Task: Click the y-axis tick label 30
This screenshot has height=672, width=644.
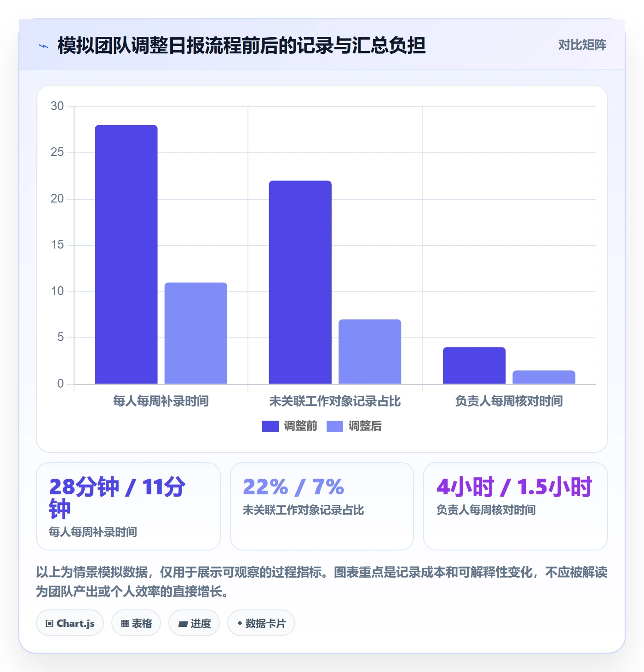Action: (x=57, y=106)
